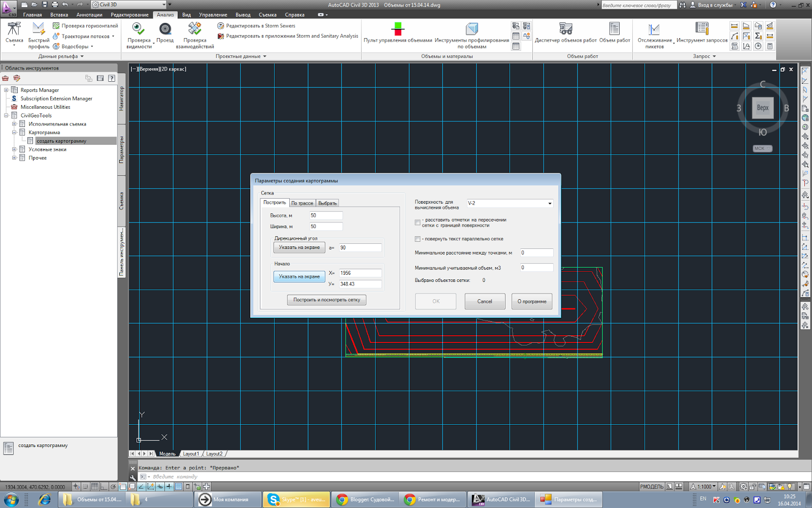The image size is (812, 508).
Task: Click Отслеживание пикетов icon
Action: click(654, 29)
